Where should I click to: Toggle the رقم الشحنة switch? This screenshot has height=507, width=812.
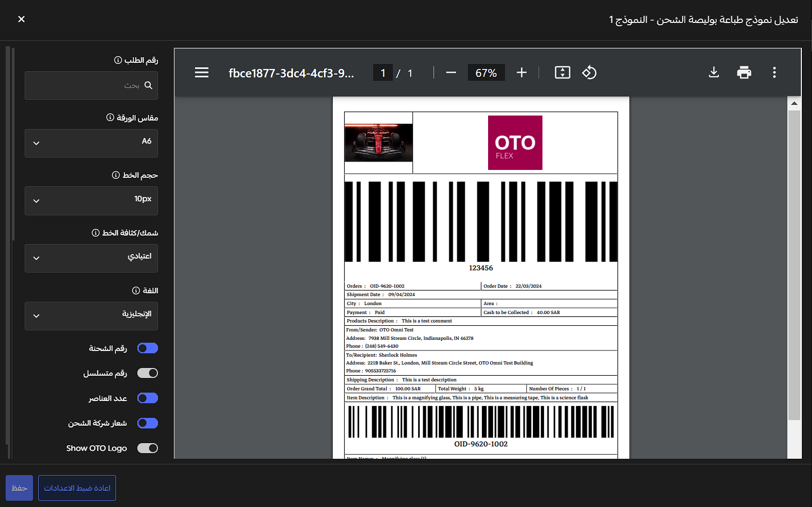[148, 348]
